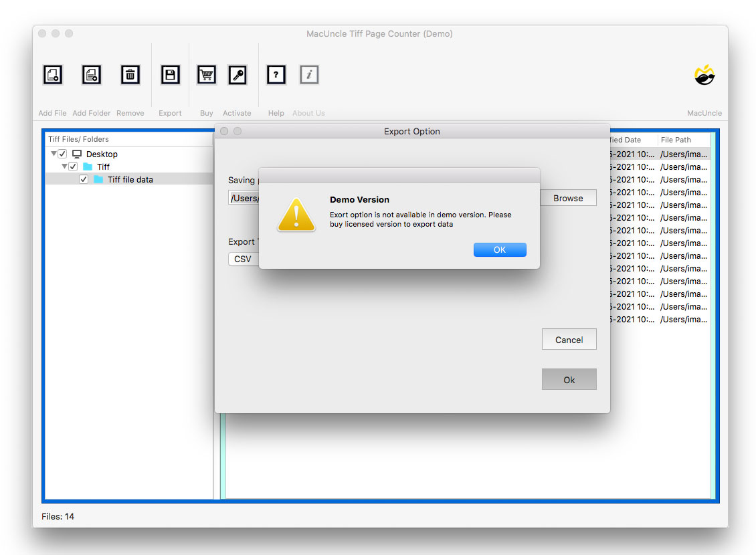Click the Tiff folder icon
756x555 pixels.
coord(87,166)
